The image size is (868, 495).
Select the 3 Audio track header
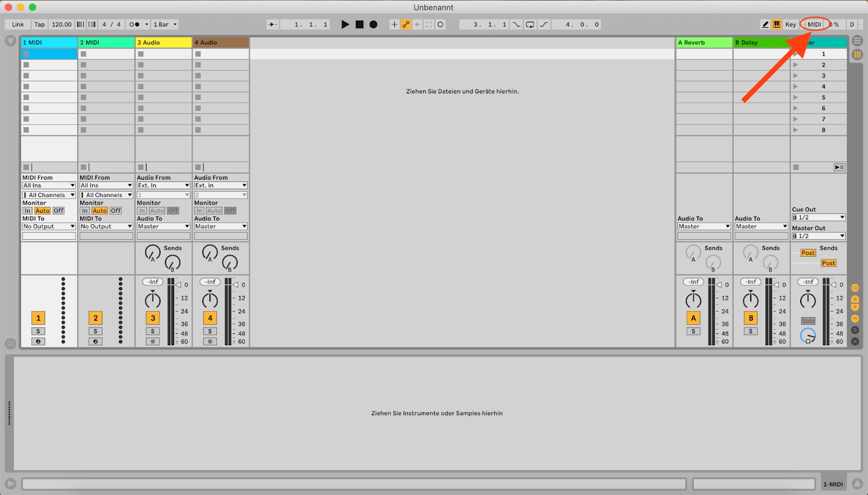pos(163,42)
